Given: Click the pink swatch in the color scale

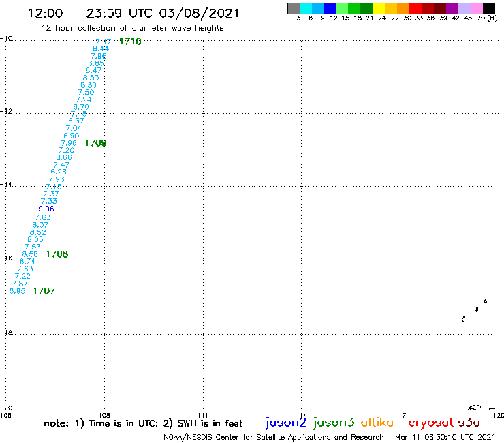Looking at the screenshot, I should (x=477, y=8).
